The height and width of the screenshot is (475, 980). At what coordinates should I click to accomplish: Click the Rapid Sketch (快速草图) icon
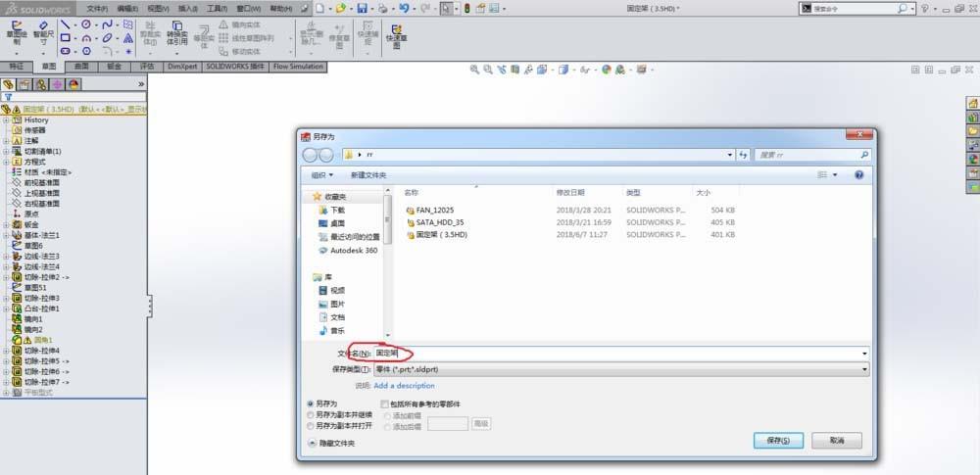point(396,28)
